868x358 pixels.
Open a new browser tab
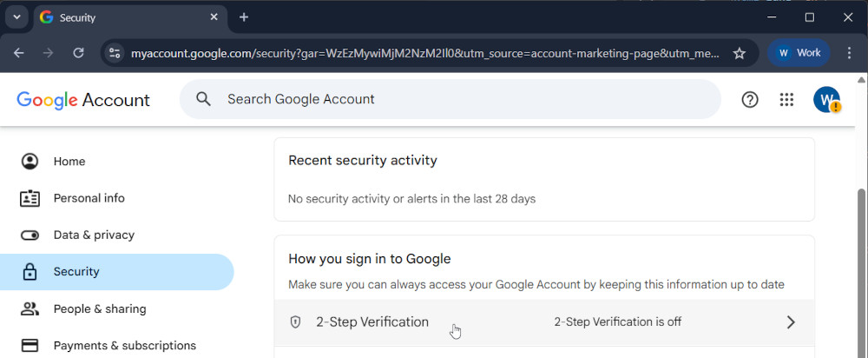(244, 17)
